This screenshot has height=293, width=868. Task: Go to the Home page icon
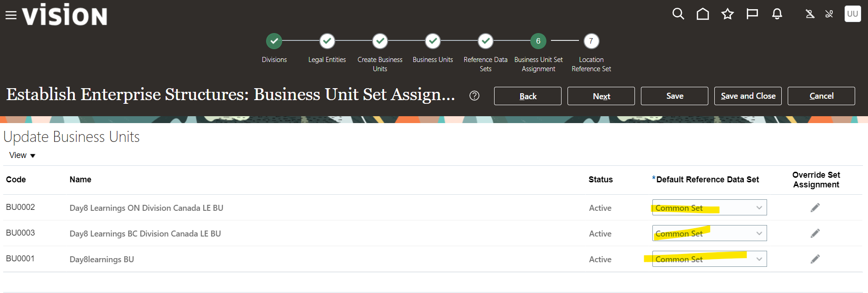click(702, 14)
